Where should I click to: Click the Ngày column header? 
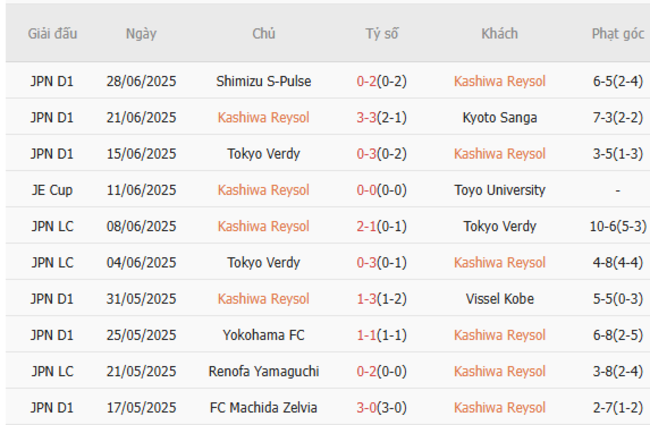click(141, 33)
